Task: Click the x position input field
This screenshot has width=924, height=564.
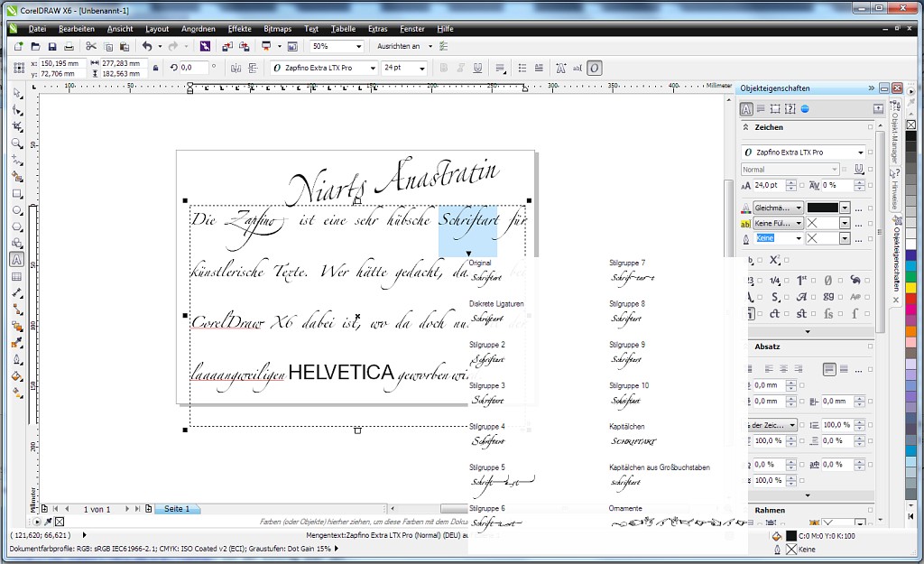Action: coord(62,63)
